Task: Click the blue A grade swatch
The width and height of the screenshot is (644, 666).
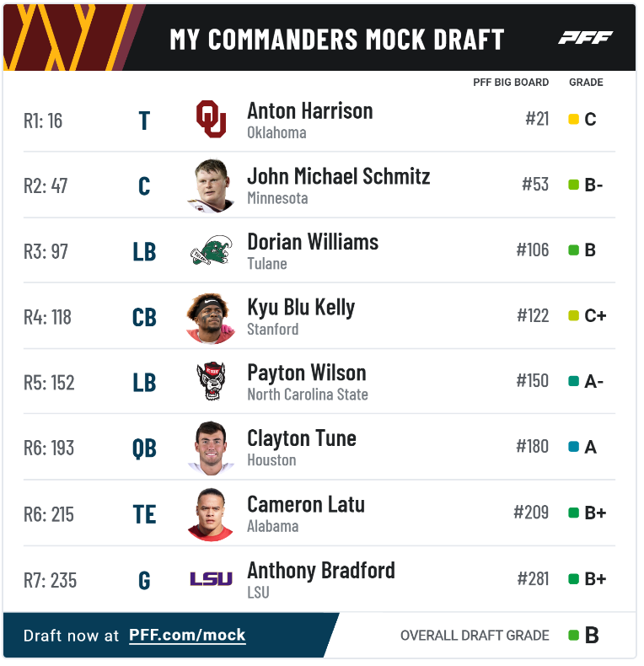Action: [573, 447]
